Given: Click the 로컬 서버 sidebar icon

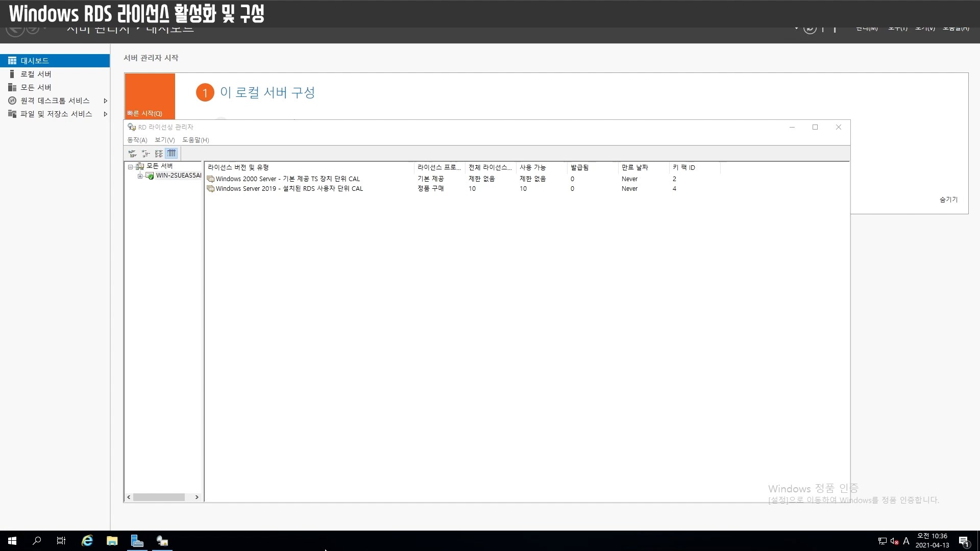Looking at the screenshot, I should [x=12, y=74].
